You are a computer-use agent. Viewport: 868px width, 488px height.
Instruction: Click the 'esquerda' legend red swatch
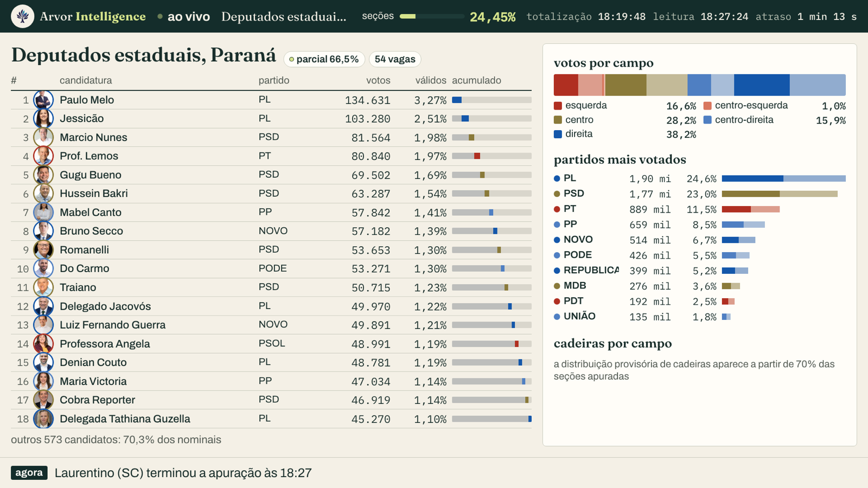(558, 106)
